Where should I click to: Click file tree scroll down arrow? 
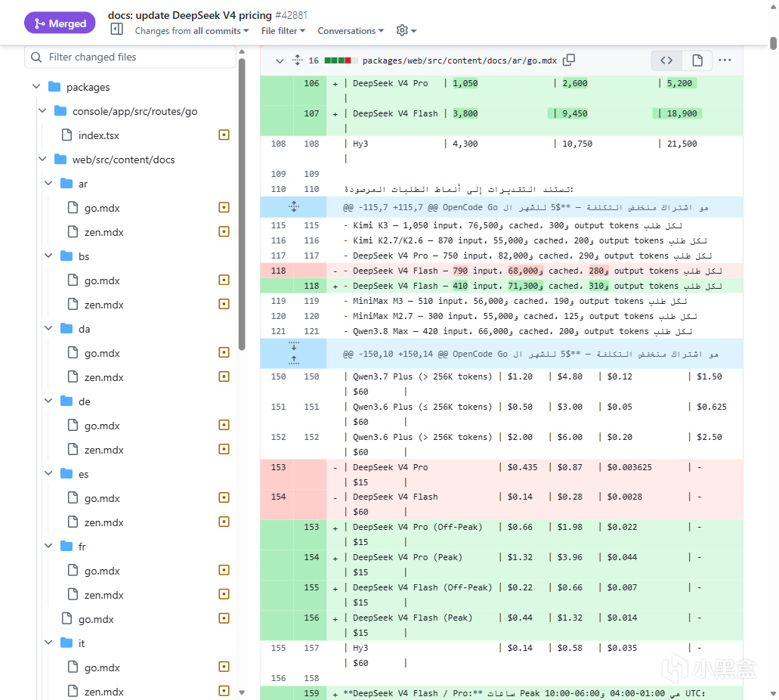242,692
